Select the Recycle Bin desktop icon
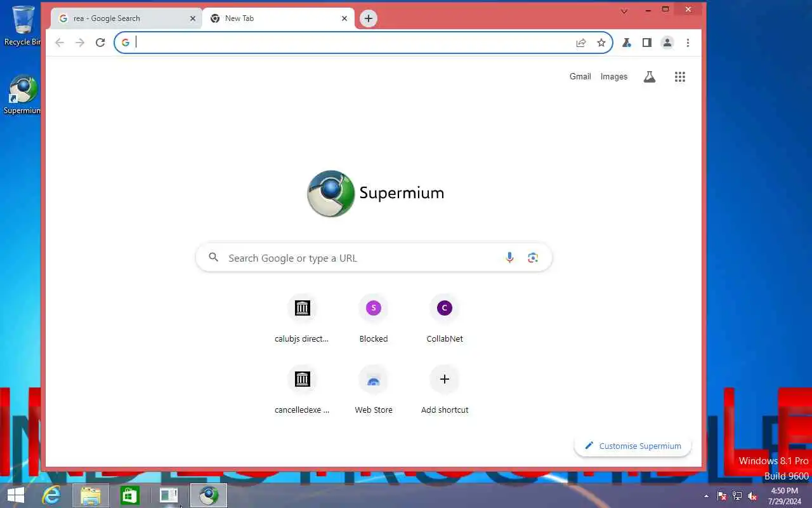 [23, 25]
